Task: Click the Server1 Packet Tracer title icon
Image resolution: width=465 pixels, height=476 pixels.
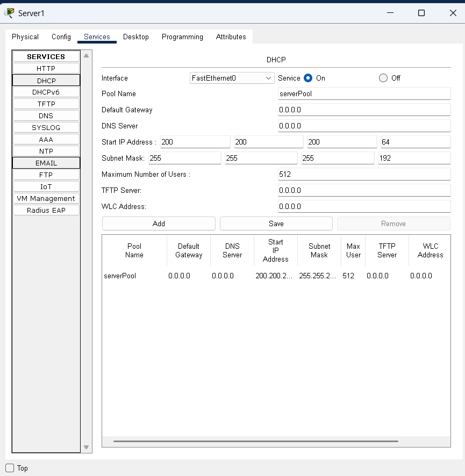Action: 9,13
